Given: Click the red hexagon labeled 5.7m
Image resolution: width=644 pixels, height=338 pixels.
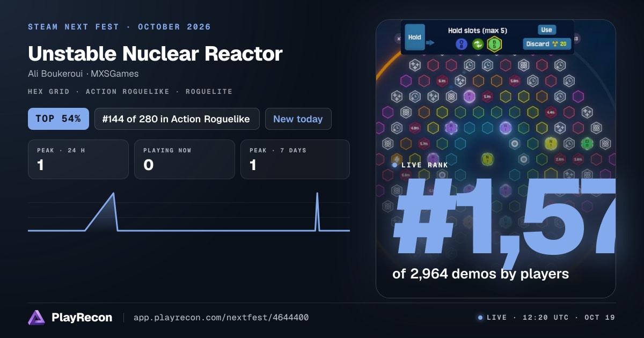Looking at the screenshot, I should coord(424,144).
